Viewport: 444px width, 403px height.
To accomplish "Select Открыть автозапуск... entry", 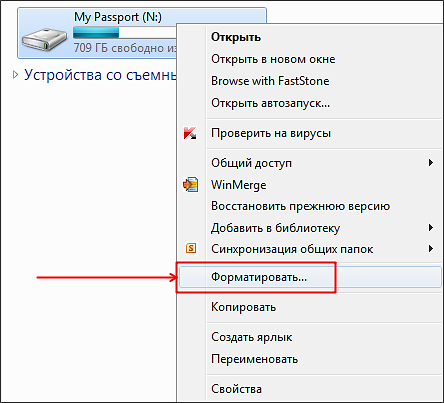I will point(271,103).
